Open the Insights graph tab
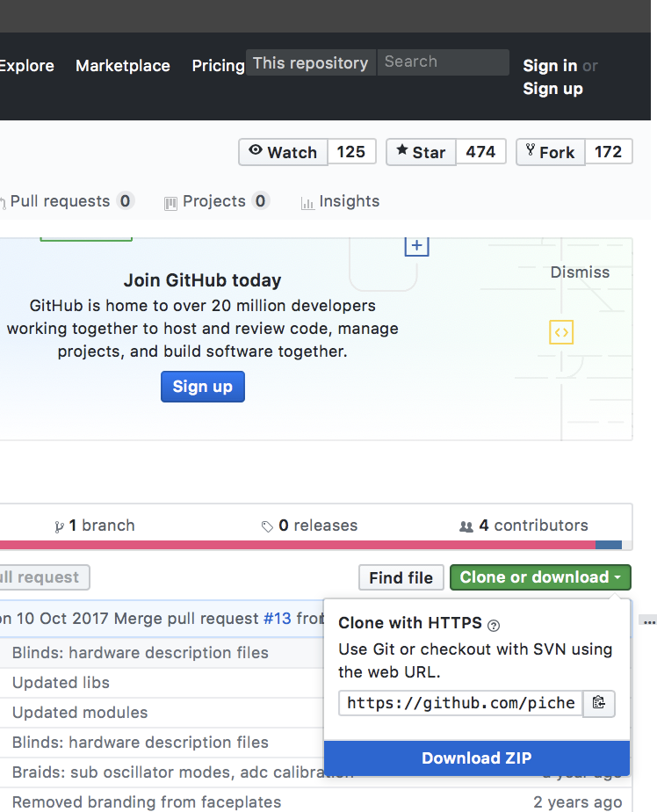 coord(340,201)
